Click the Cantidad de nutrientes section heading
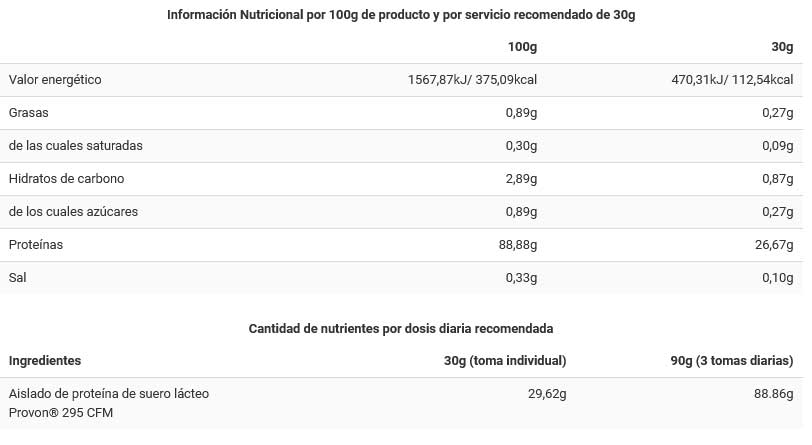812x445 pixels. click(401, 328)
